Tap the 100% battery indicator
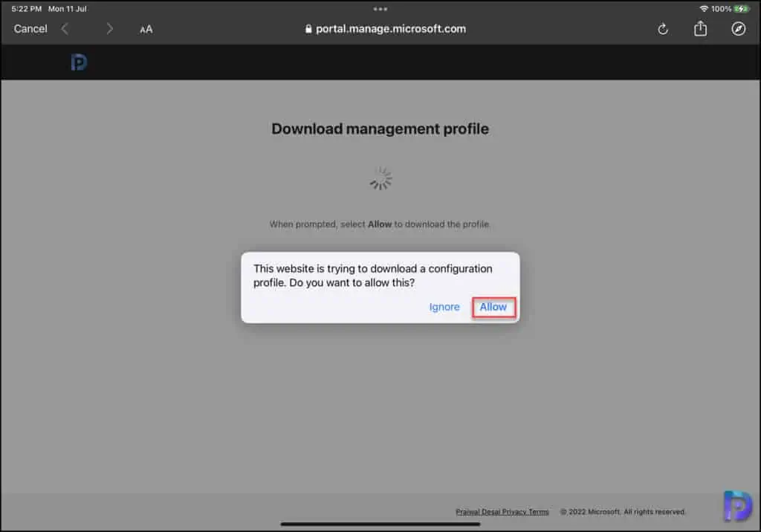The image size is (761, 532). coord(730,9)
